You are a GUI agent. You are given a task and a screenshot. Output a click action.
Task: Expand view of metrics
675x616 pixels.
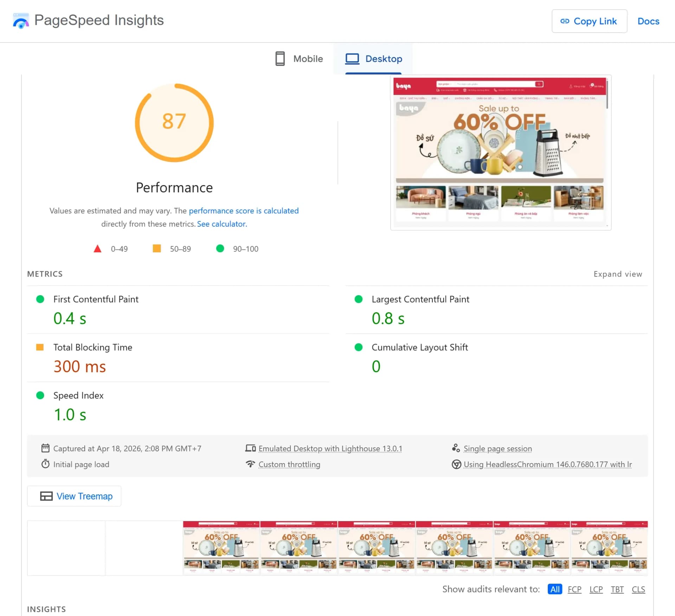pos(617,274)
